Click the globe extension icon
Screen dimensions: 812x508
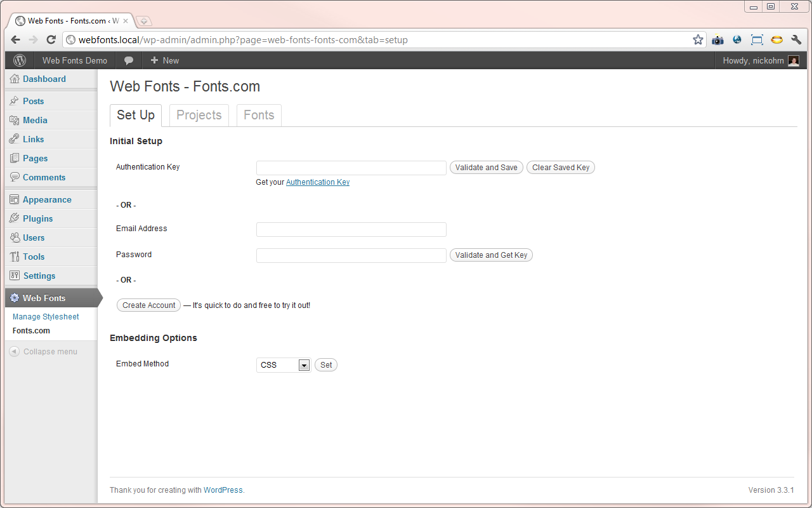pyautogui.click(x=737, y=39)
